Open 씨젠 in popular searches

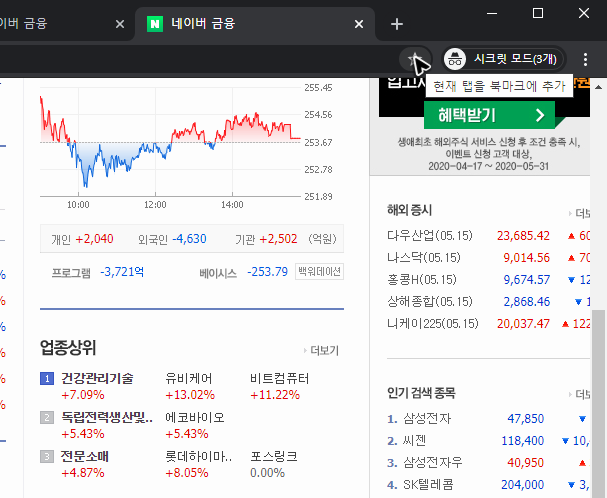(x=415, y=441)
